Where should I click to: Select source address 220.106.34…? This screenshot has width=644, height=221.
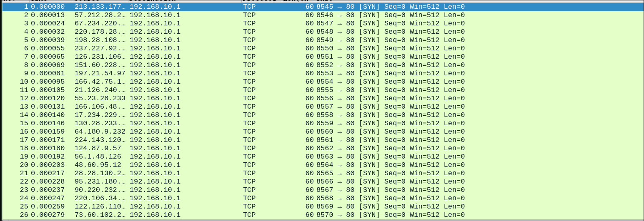pos(100,198)
